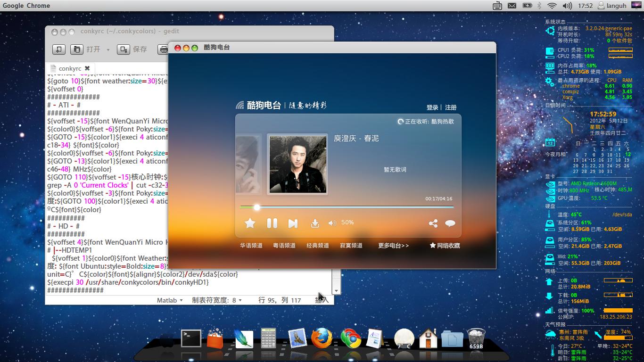Open 更多电台>> more stations

[394, 246]
